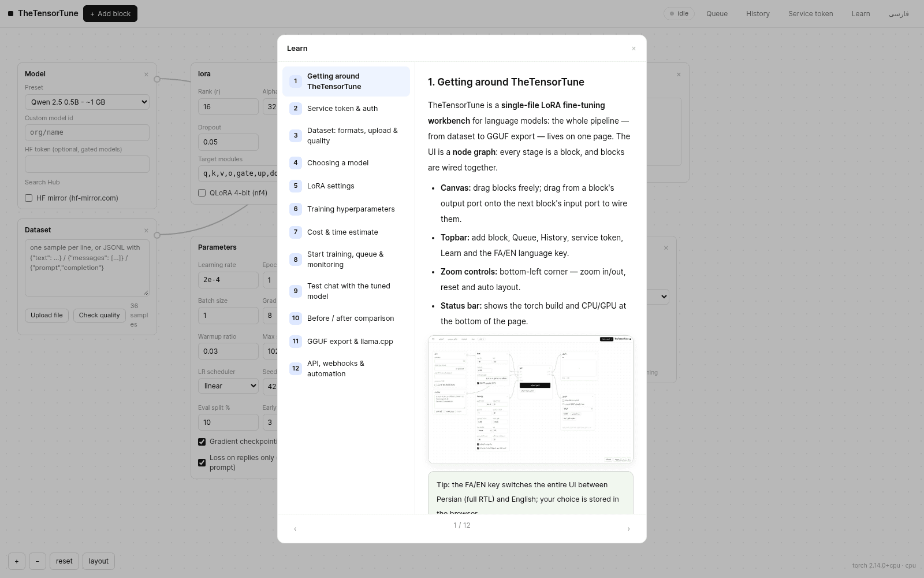Uncheck Gradient checkpointing

[x=202, y=442]
